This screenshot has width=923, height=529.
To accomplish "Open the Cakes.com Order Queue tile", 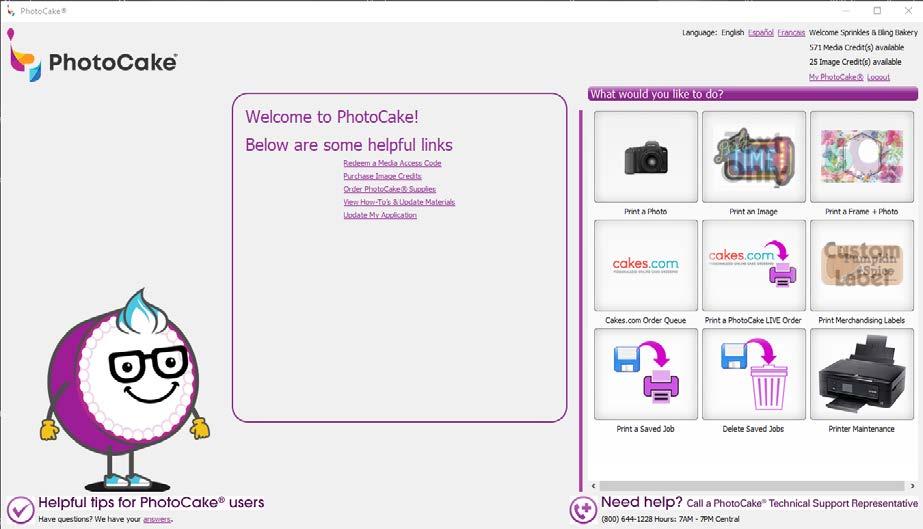I will pos(646,265).
